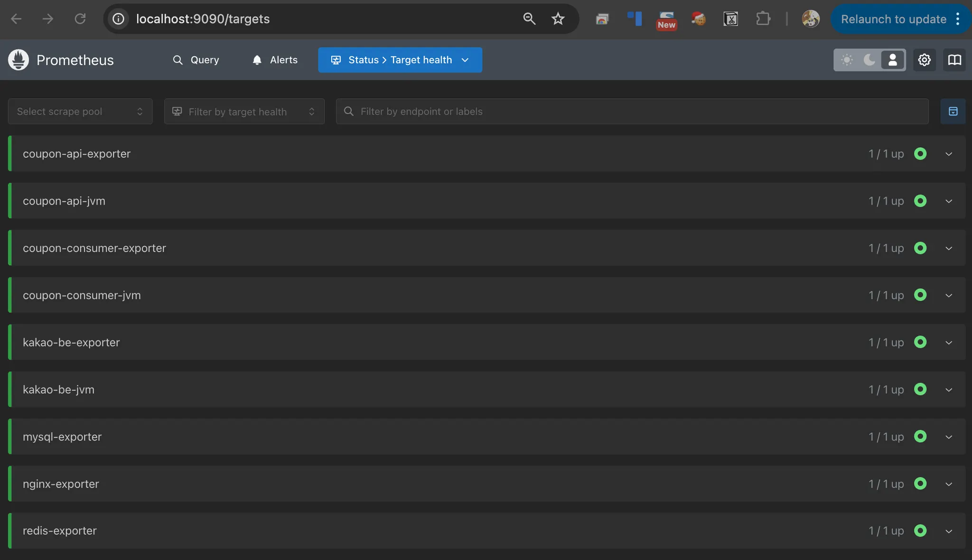972x560 pixels.
Task: Bookmark page with the star icon
Action: click(x=558, y=19)
